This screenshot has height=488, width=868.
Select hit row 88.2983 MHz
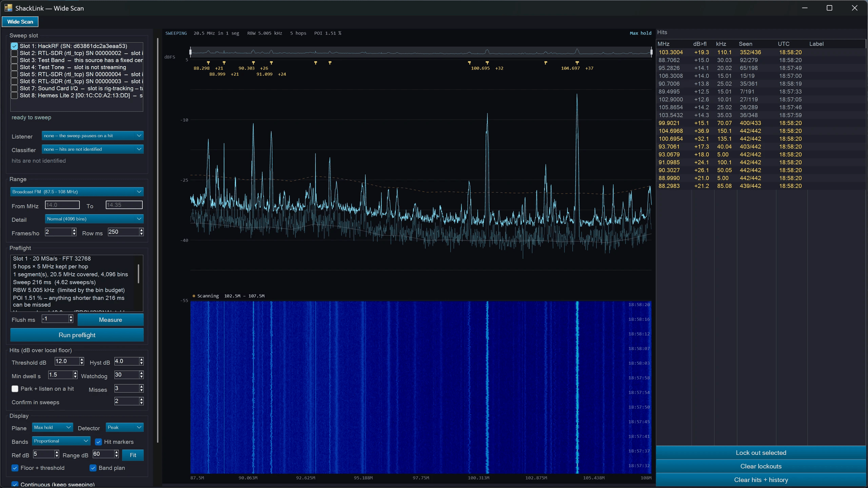761,186
